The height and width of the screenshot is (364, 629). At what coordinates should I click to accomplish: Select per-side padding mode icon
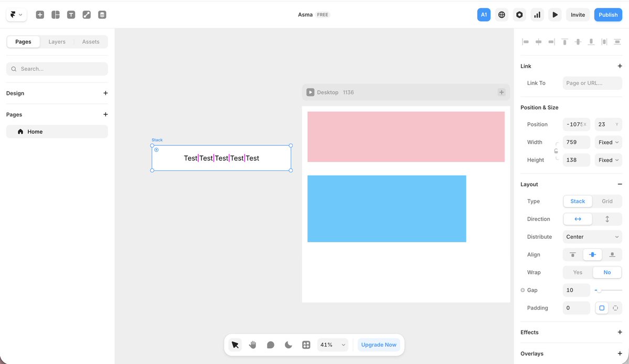click(x=615, y=308)
